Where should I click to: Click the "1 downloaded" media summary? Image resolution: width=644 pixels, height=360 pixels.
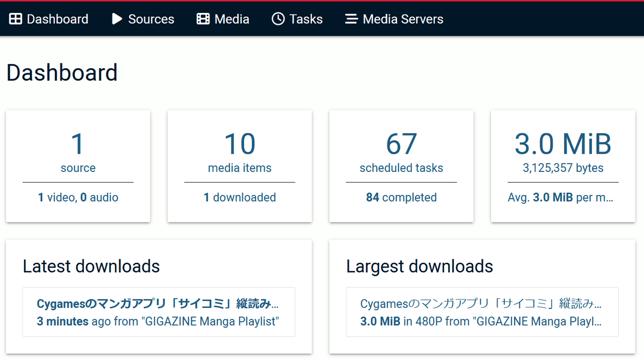[x=239, y=198]
